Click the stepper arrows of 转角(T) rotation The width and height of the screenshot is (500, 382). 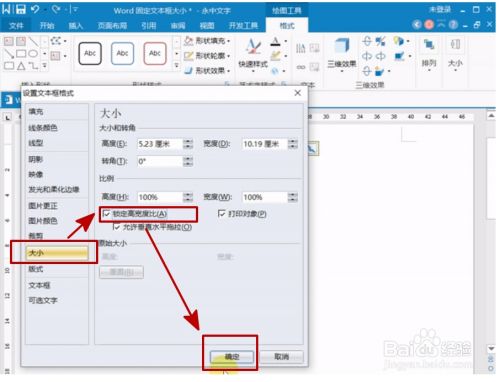(x=188, y=161)
